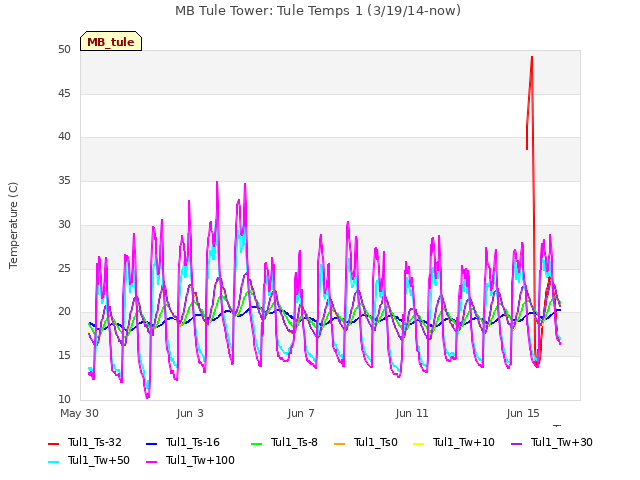Click the 45 y-axis tick label
This screenshot has width=640, height=480.
[x=64, y=93]
